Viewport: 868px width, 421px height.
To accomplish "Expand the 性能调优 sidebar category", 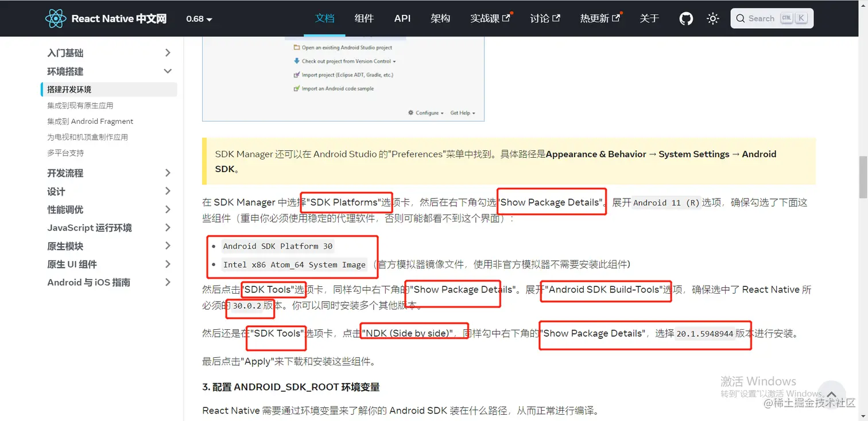I will pyautogui.click(x=109, y=209).
